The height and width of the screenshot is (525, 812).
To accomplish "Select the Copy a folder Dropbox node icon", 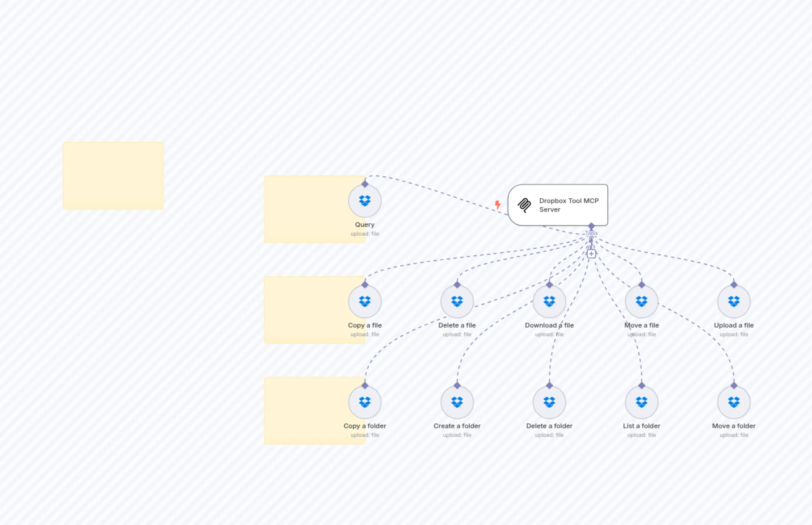I will point(365,402).
